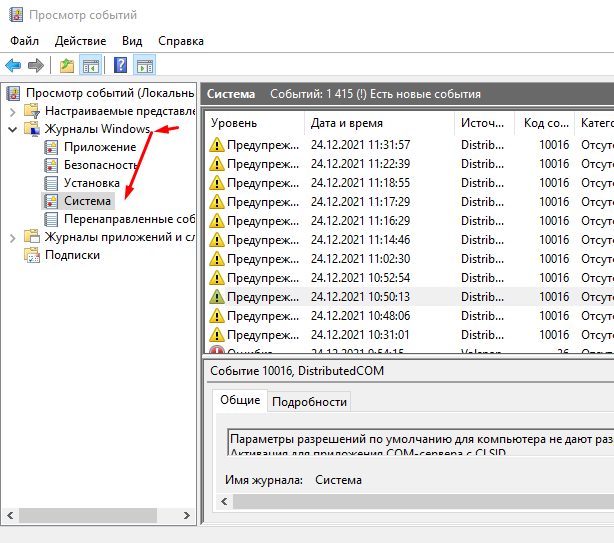The width and height of the screenshot is (614, 543).
Task: Open Help via the question mark icon
Action: 121,65
